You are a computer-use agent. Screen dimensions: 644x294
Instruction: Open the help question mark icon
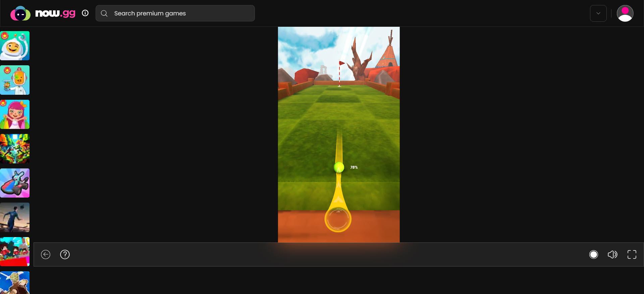(x=65, y=254)
